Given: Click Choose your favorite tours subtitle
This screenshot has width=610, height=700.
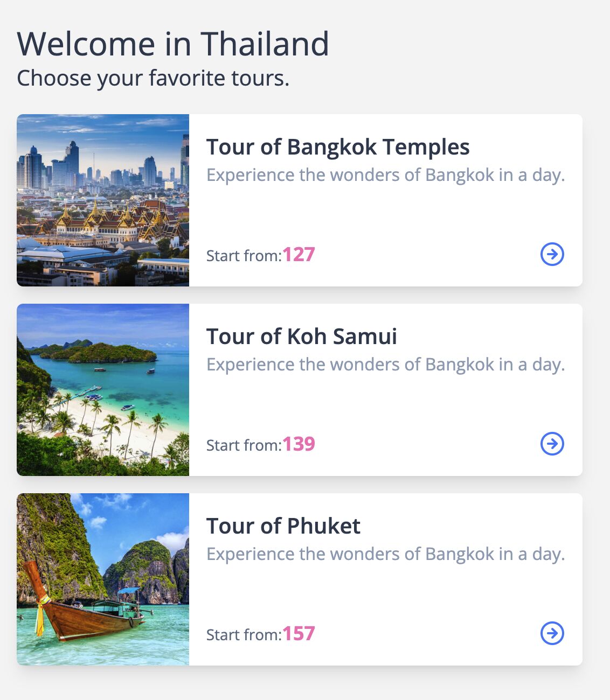Looking at the screenshot, I should pos(153,78).
